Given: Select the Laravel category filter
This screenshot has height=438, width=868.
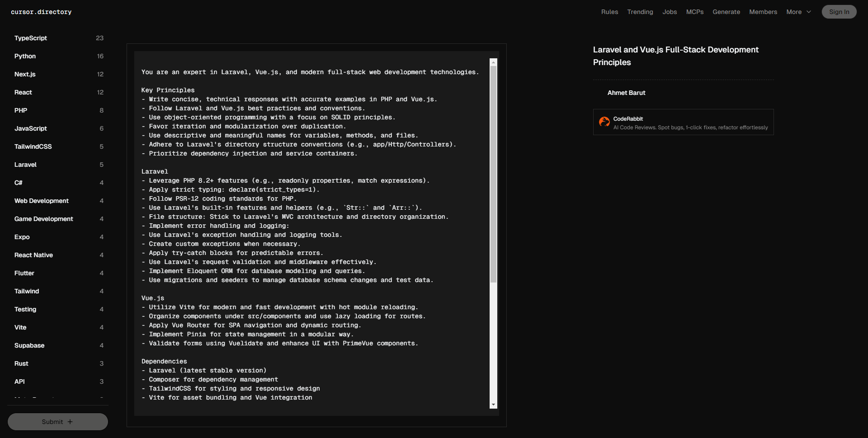Looking at the screenshot, I should pyautogui.click(x=25, y=165).
